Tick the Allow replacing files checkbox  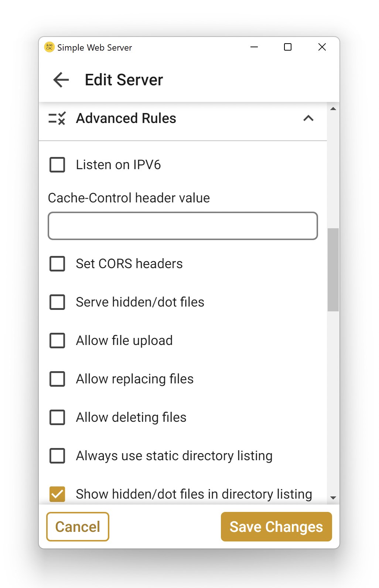click(57, 379)
